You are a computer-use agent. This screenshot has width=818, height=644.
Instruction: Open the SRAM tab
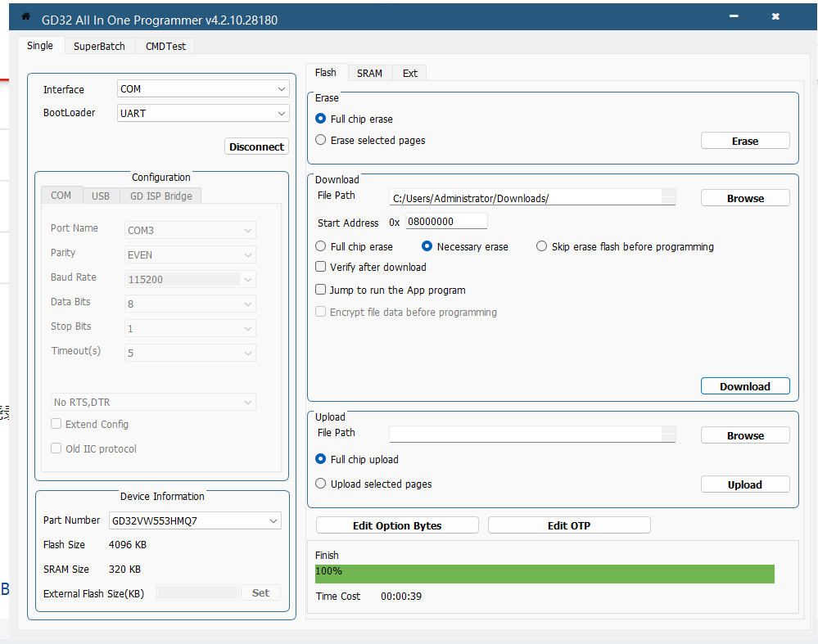(x=369, y=74)
